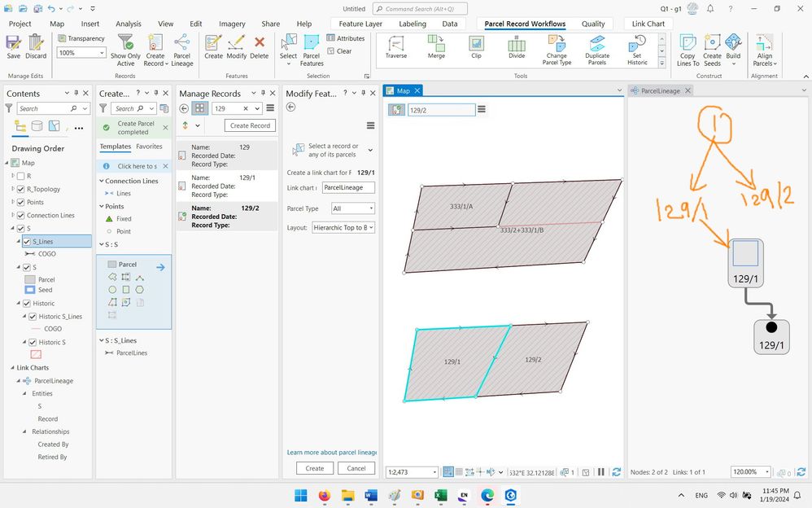
Task: Select the Change Parcel Type tool
Action: pyautogui.click(x=557, y=50)
